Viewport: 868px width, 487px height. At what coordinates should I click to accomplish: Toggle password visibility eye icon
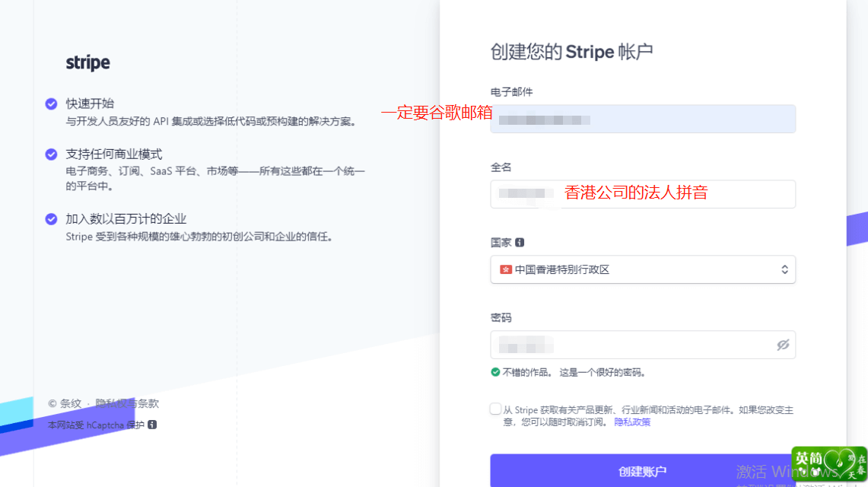(783, 345)
